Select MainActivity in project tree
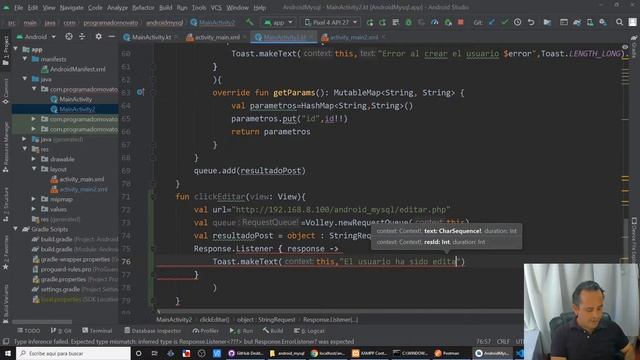 71,99
